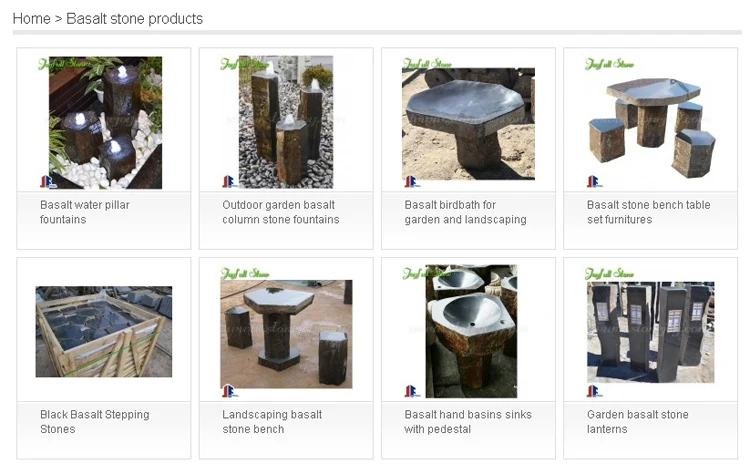Open Black Basalt Stepping Stones image
750x464 pixels.
click(104, 332)
